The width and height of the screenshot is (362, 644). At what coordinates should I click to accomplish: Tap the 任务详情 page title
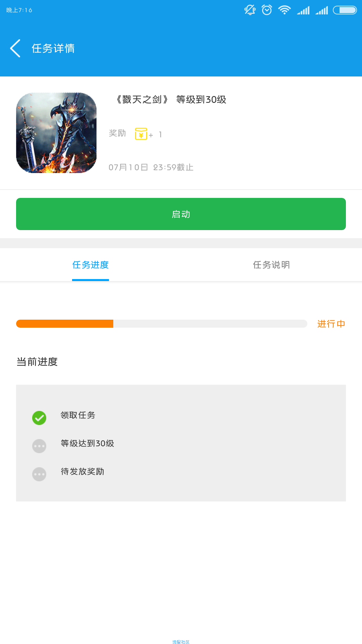[x=53, y=48]
